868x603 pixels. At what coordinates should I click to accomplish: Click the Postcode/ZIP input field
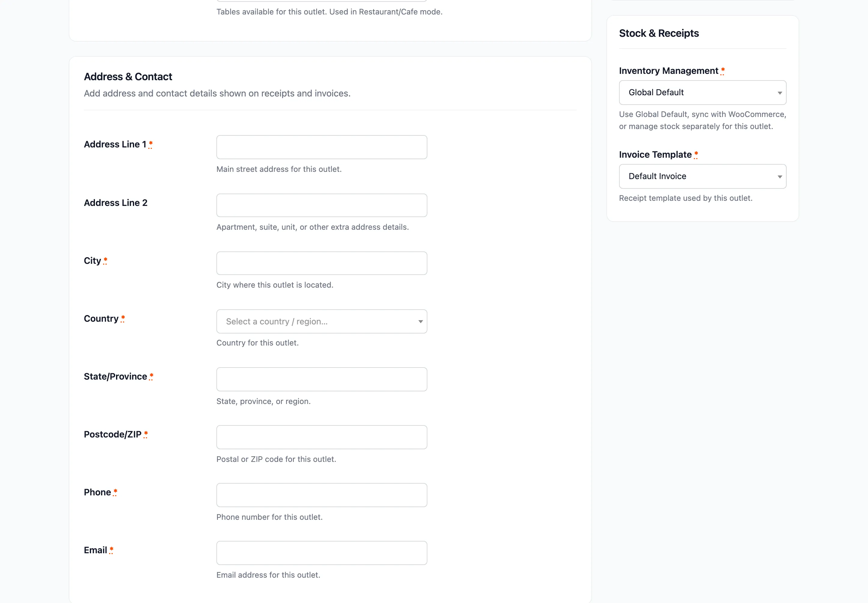(x=322, y=437)
